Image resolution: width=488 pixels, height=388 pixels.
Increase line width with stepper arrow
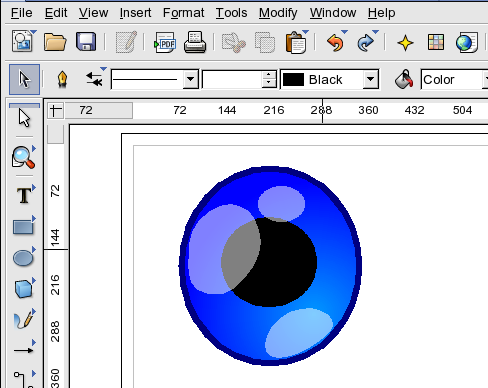pos(269,75)
